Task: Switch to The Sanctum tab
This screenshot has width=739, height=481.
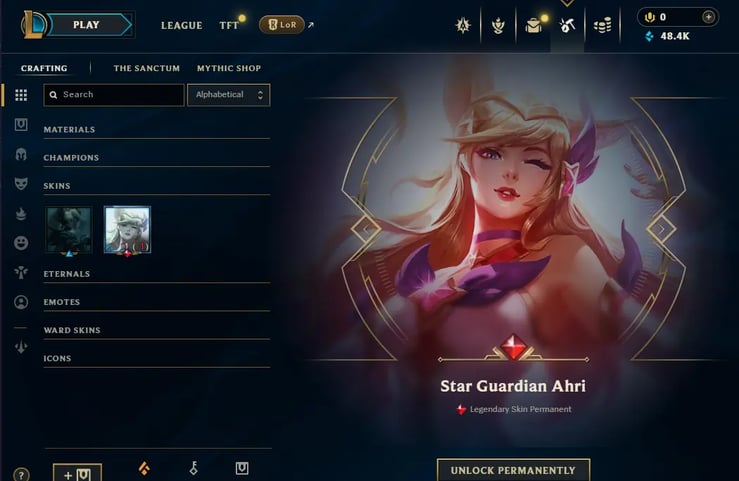Action: pos(147,68)
